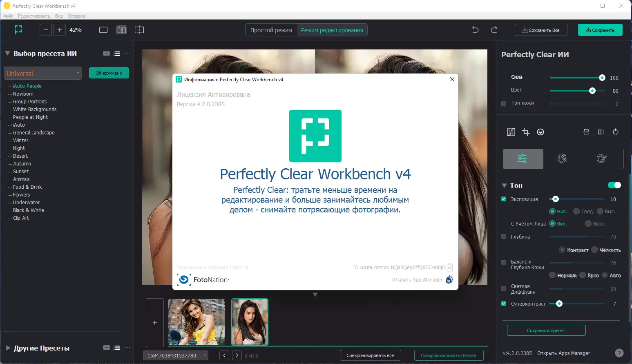This screenshot has width=632, height=364.
Task: Enable the side-by-side comparison view icon
Action: click(x=121, y=29)
